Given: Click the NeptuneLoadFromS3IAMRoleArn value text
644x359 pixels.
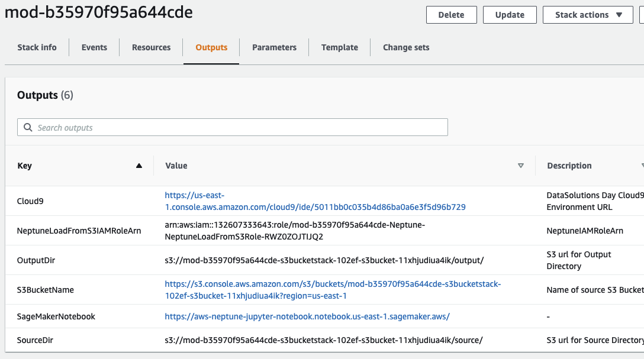Looking at the screenshot, I should pos(295,231).
